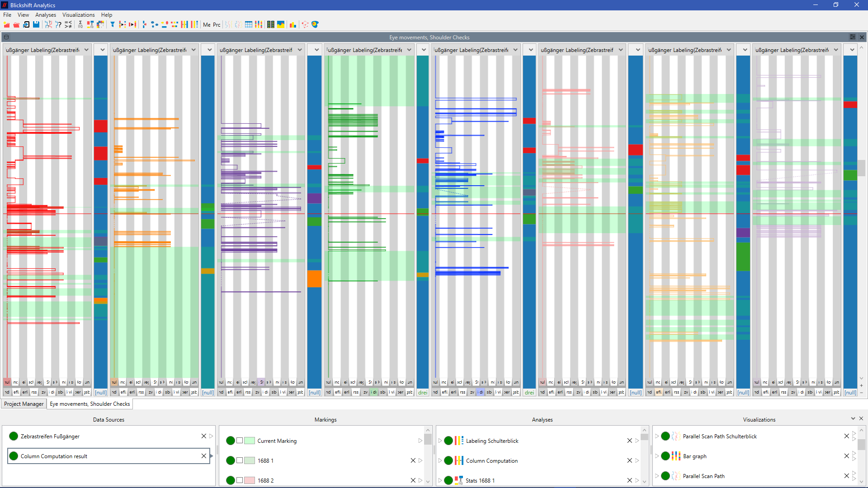868x488 pixels.
Task: Click the heatmap toolbar icon
Action: 315,24
